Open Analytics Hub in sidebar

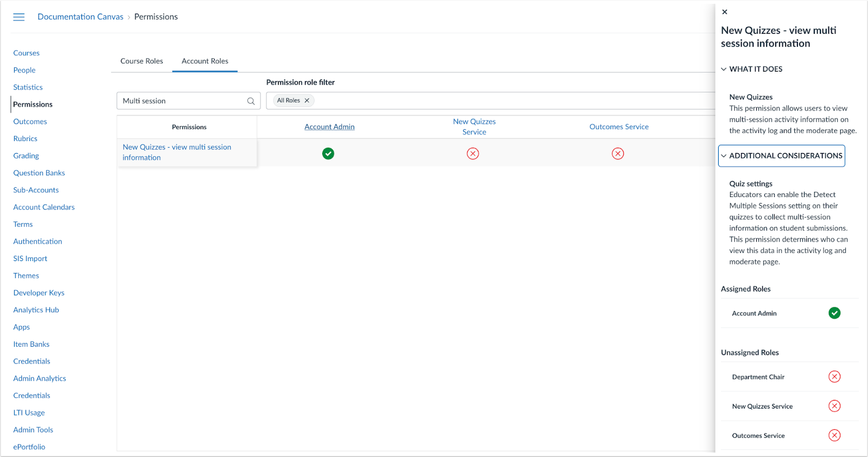36,310
